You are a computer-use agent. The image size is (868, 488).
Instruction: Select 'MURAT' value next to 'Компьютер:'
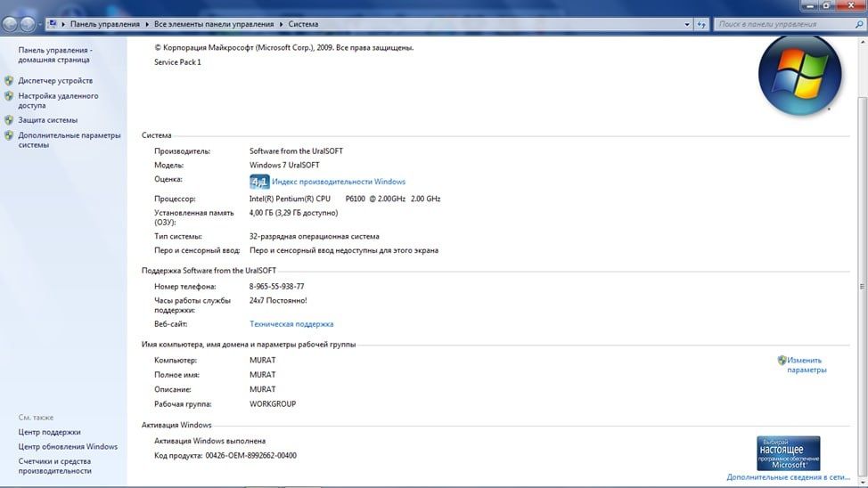click(x=262, y=360)
